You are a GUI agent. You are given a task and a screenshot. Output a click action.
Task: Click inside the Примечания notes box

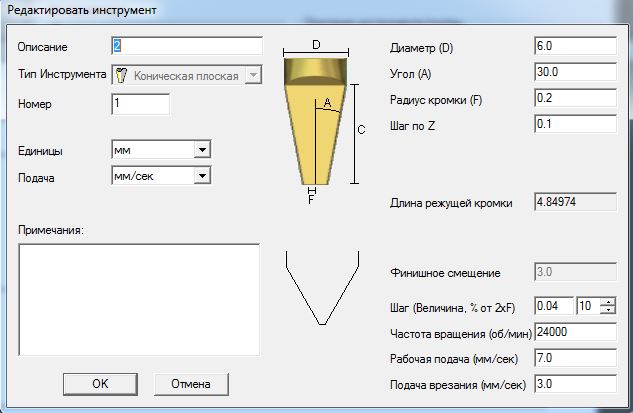(x=139, y=300)
